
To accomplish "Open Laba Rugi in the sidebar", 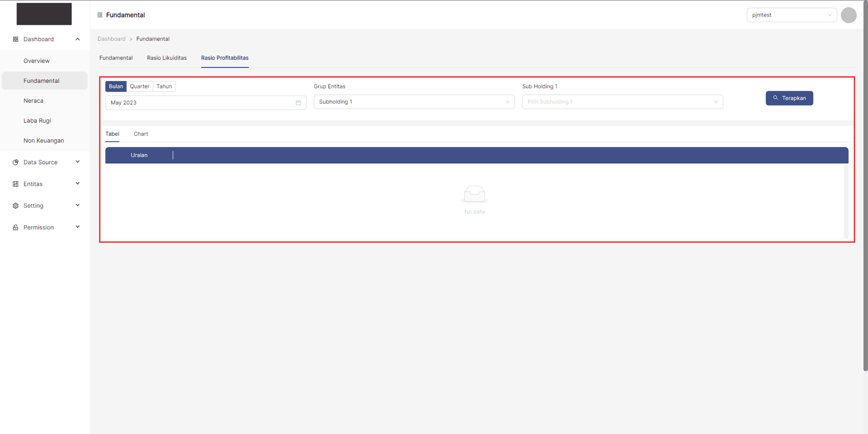I will pyautogui.click(x=37, y=121).
